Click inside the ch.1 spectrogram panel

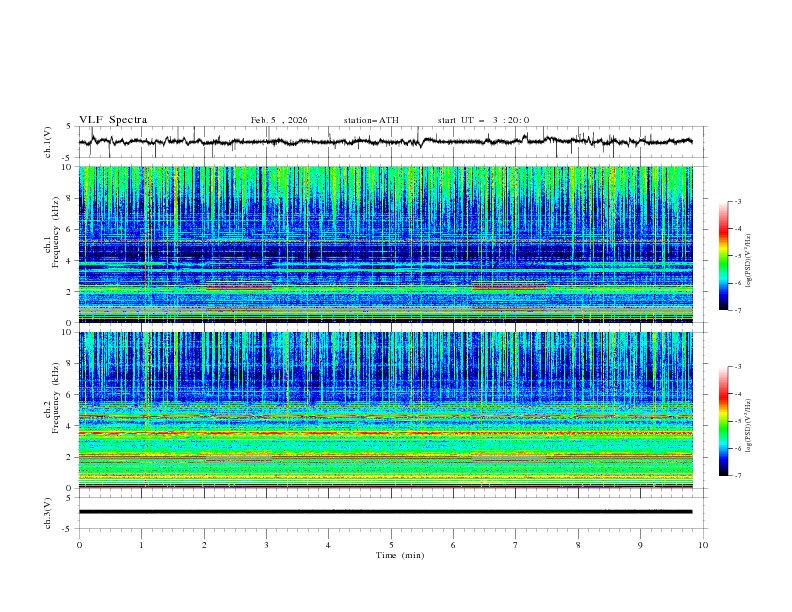click(x=386, y=244)
